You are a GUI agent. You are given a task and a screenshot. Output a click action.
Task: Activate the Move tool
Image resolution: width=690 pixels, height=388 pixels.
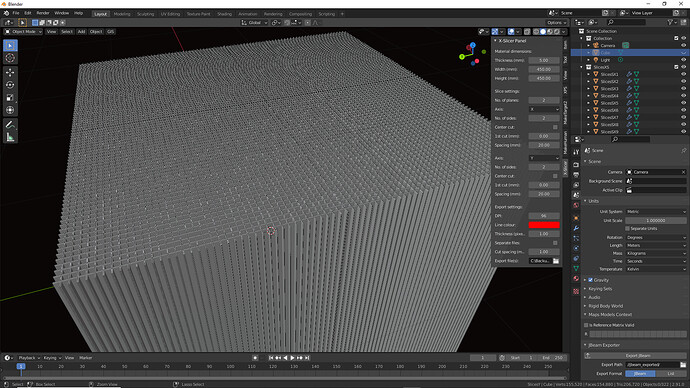10,72
